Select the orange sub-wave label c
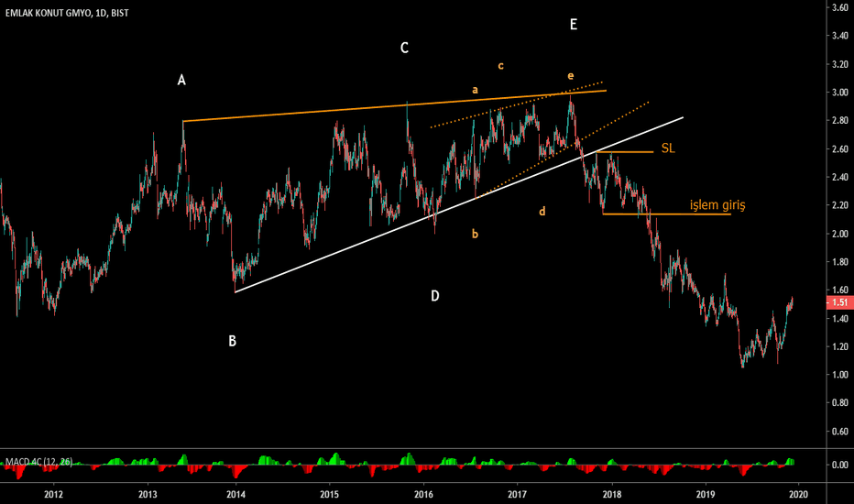The height and width of the screenshot is (504, 854). 500,66
